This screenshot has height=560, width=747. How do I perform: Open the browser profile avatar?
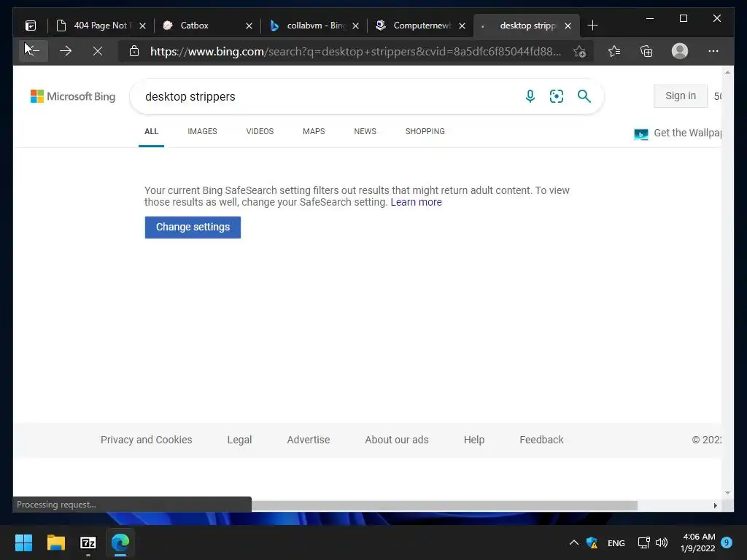[680, 51]
